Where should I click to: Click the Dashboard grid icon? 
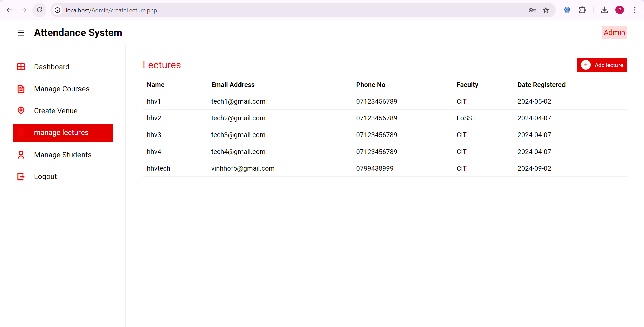pos(21,67)
